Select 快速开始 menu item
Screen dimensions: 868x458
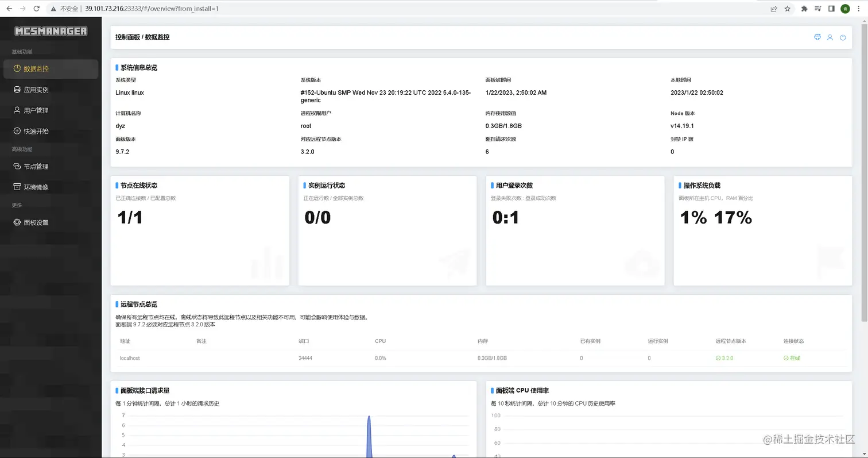click(51, 131)
